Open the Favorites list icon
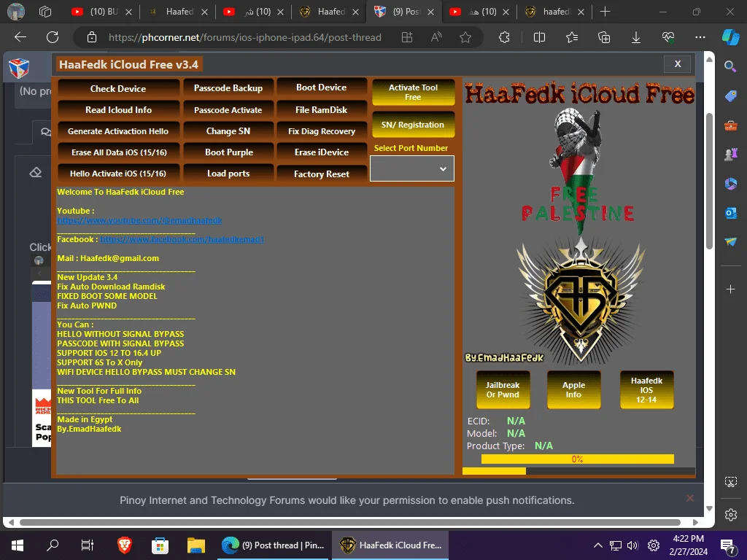This screenshot has height=560, width=747. coord(572,37)
